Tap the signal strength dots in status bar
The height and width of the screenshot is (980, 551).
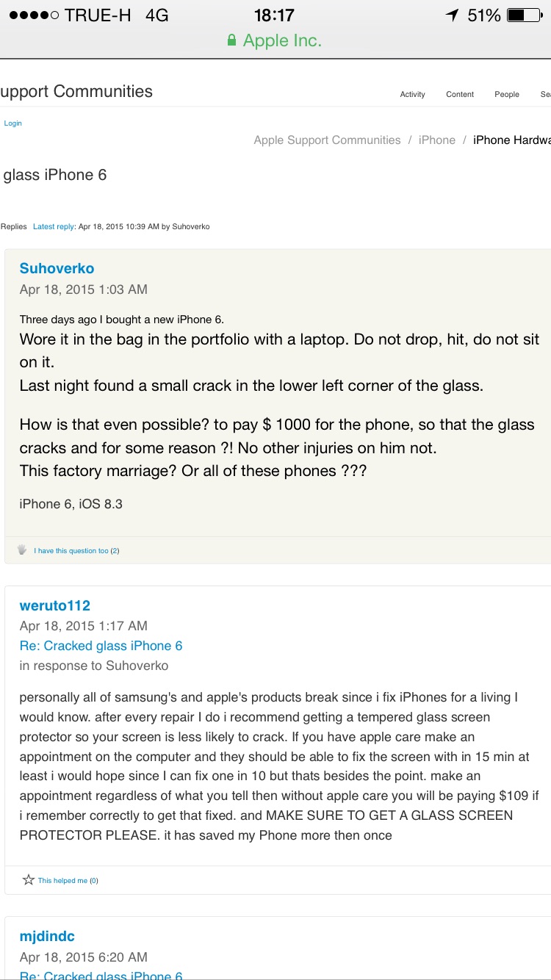(34, 15)
